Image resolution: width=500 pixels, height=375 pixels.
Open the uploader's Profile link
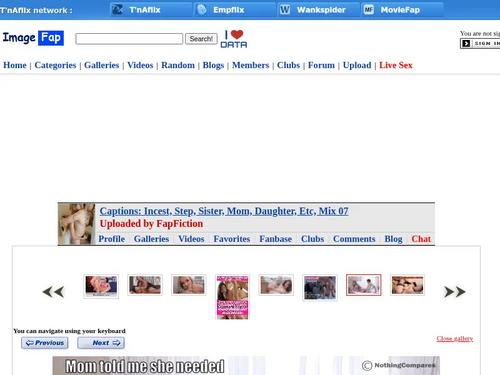click(112, 239)
